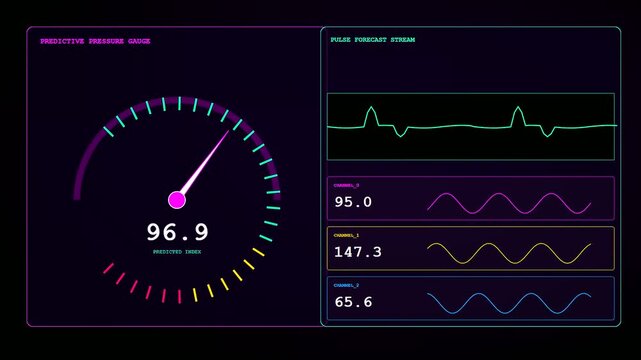This screenshot has height=360, width=641.
Task: Click the magenta gauge needle hub
Action: (177, 200)
